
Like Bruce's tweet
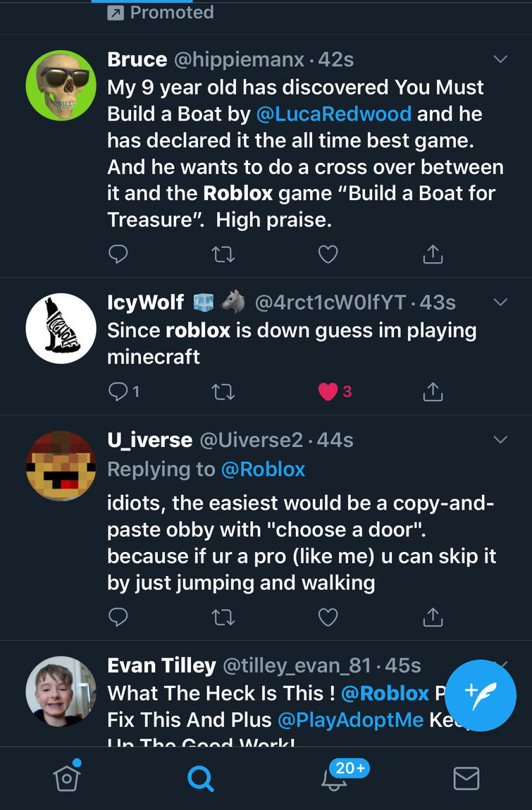(328, 254)
